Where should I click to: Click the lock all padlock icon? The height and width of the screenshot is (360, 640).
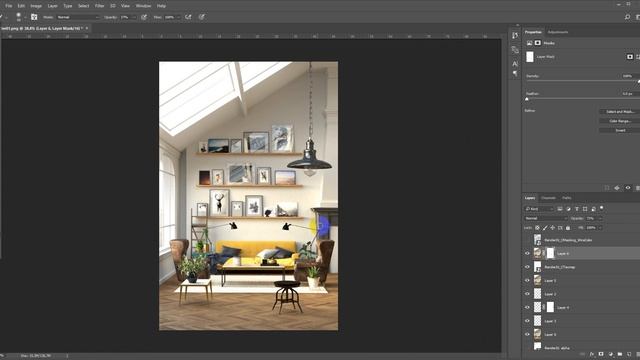568,228
